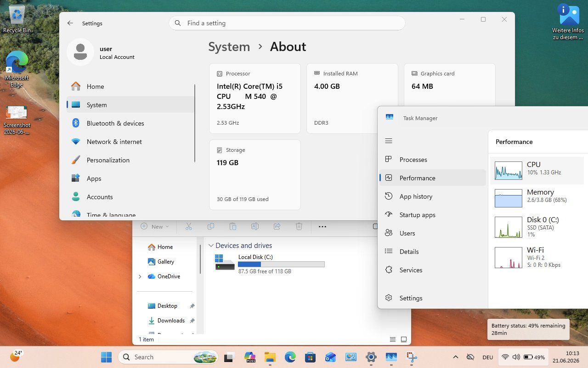
Task: Open Personalization settings
Action: click(x=130, y=160)
